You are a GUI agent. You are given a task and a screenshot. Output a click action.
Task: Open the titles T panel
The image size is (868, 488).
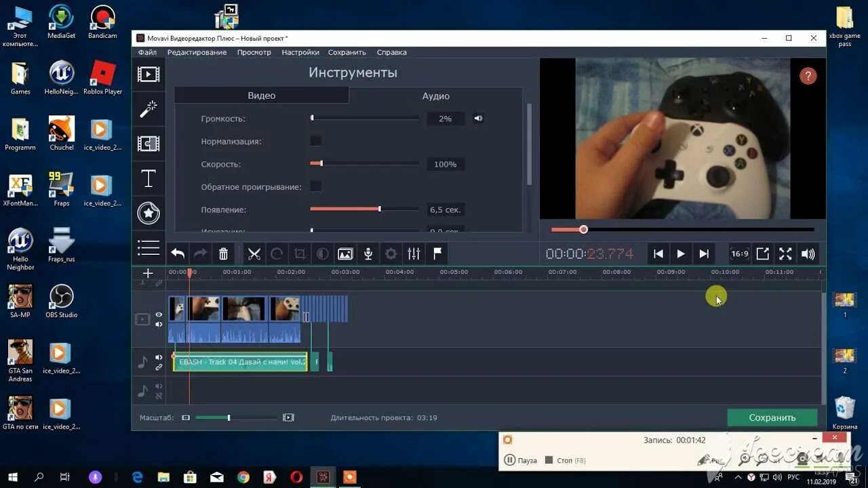pyautogui.click(x=149, y=179)
